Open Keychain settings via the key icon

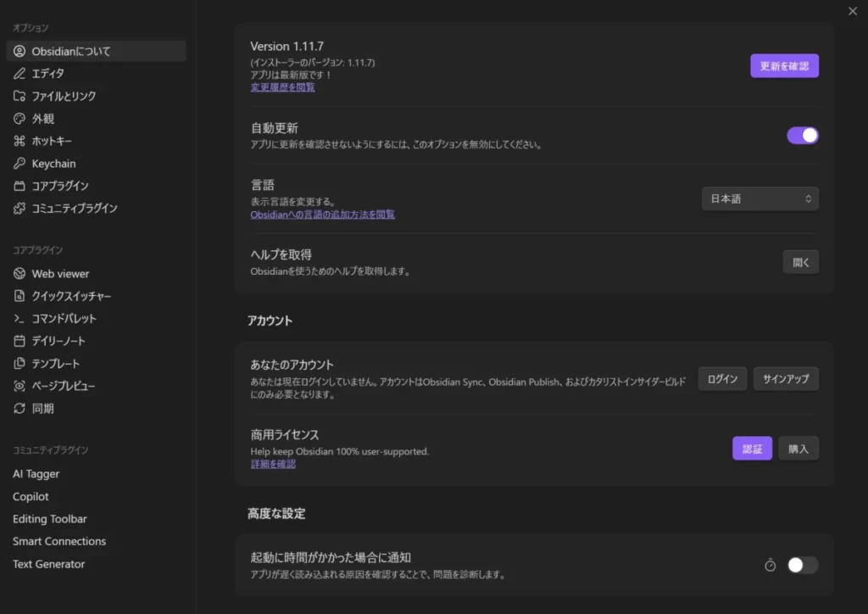coord(19,163)
